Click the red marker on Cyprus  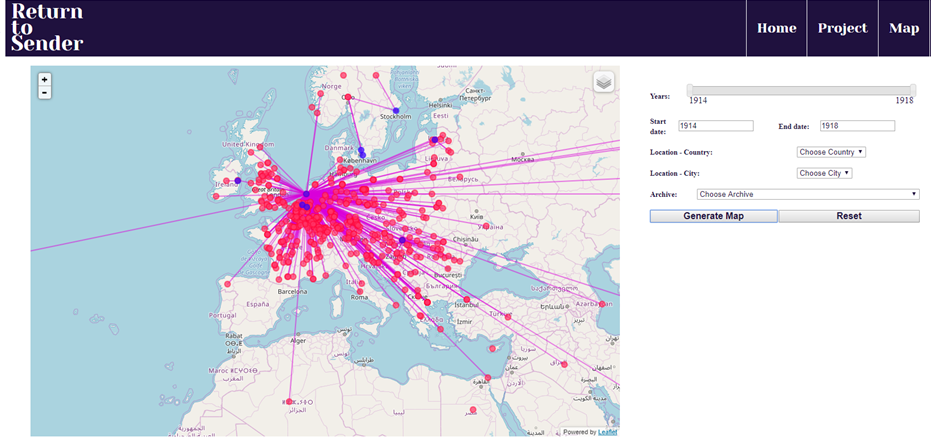(492, 348)
